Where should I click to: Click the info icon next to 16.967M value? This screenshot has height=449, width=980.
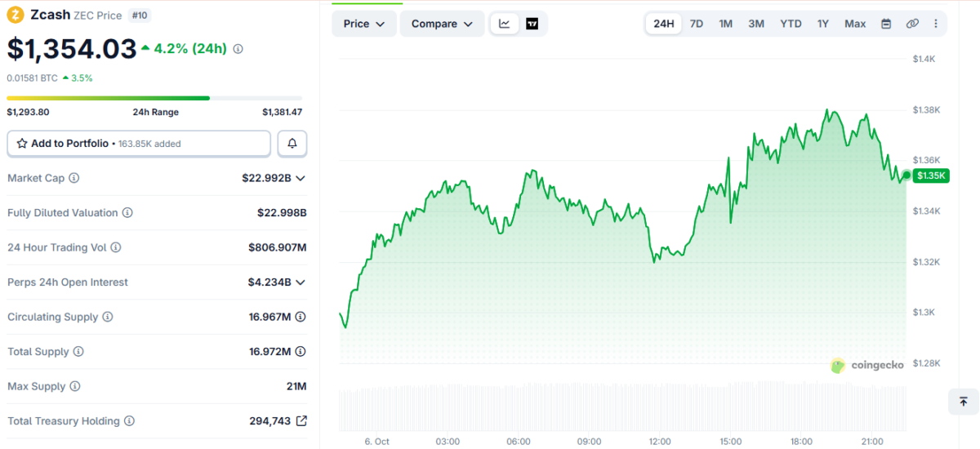pyautogui.click(x=301, y=317)
